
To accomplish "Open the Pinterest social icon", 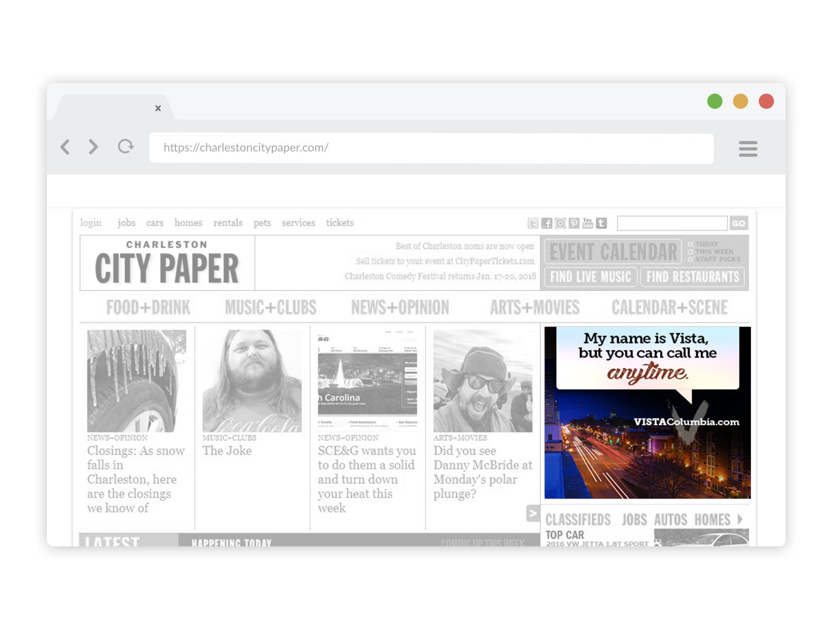I will point(574,223).
